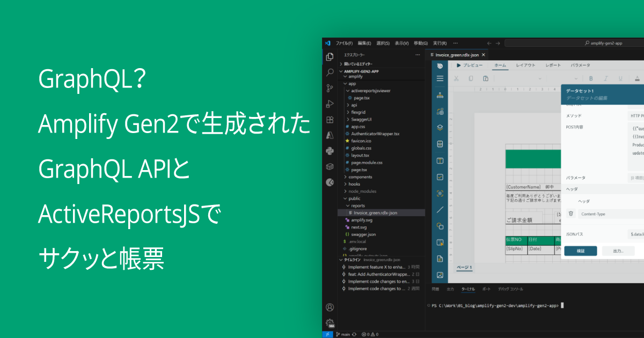Click the 検証 button in dataset editor
This screenshot has width=644, height=338.
(581, 251)
